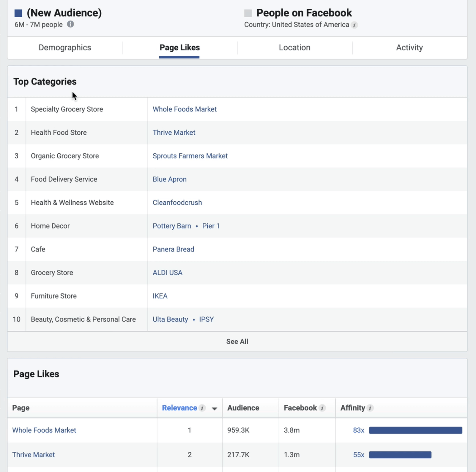Open the Sprouts Farmers Market link

coord(190,156)
